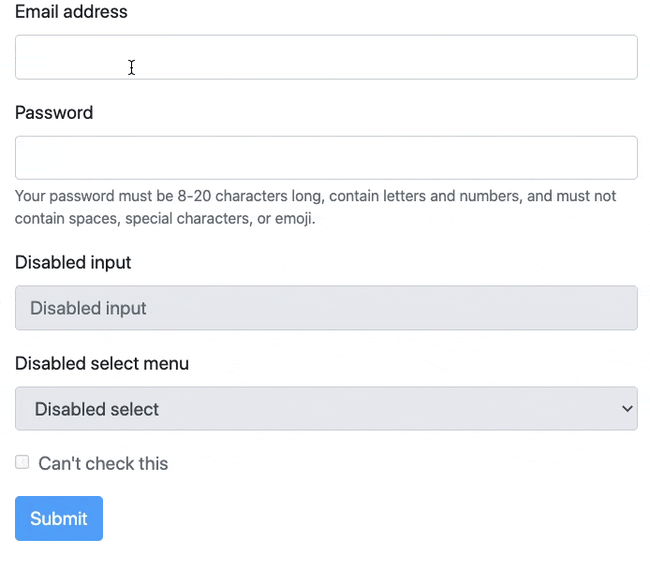Open the Disabled select dropdown menu

click(x=326, y=409)
